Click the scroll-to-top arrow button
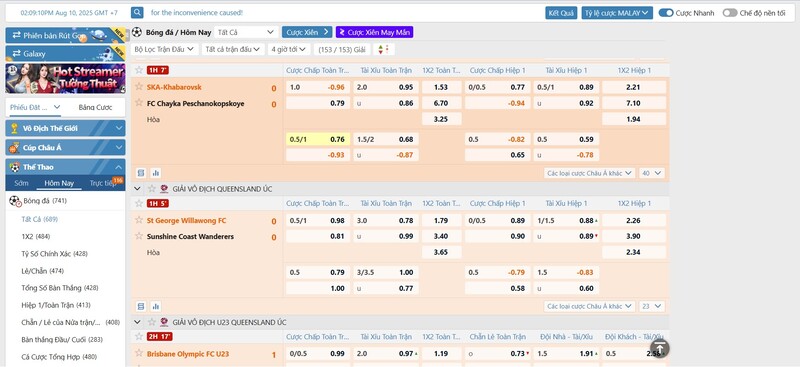 [x=659, y=348]
